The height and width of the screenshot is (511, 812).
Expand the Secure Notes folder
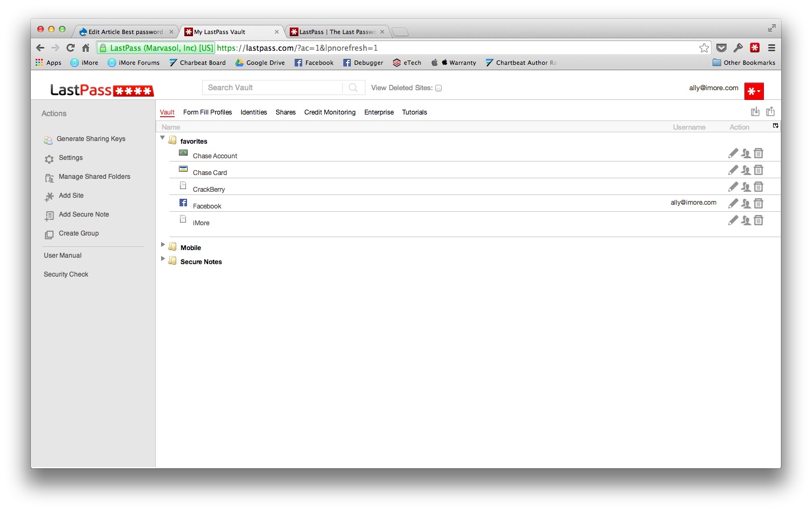pyautogui.click(x=163, y=259)
